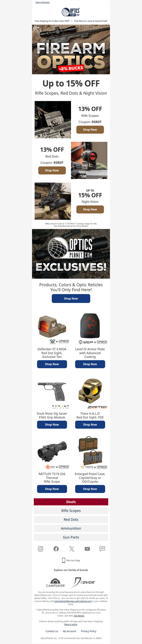The image size is (142, 644).
Task: Click the RATTLER thermal scope product image
Action: pyautogui.click(x=52, y=451)
